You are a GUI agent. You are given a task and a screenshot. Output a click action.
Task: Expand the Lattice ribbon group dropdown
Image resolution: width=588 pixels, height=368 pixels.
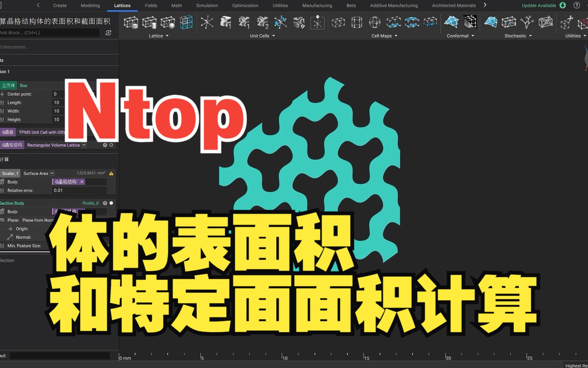tap(167, 36)
